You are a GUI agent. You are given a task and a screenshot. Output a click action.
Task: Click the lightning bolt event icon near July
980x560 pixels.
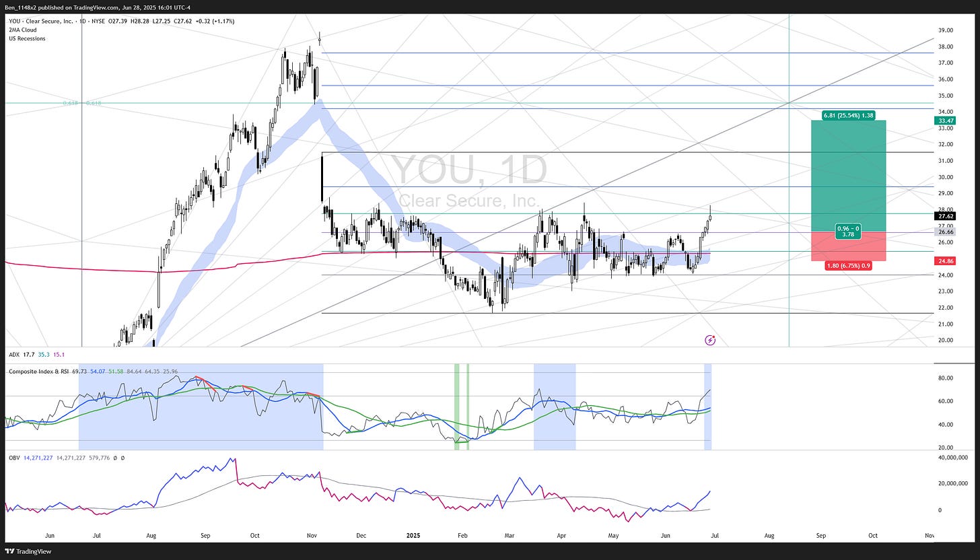pos(709,340)
